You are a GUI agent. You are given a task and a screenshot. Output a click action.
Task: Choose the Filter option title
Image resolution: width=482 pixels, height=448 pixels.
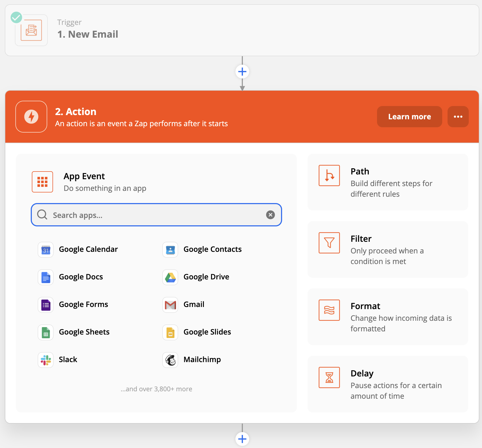[x=361, y=239]
